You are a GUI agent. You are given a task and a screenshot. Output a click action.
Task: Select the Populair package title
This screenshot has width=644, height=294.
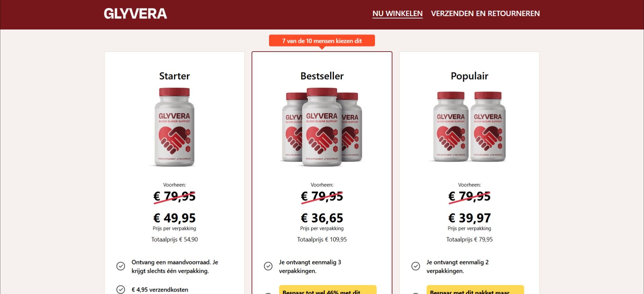470,76
